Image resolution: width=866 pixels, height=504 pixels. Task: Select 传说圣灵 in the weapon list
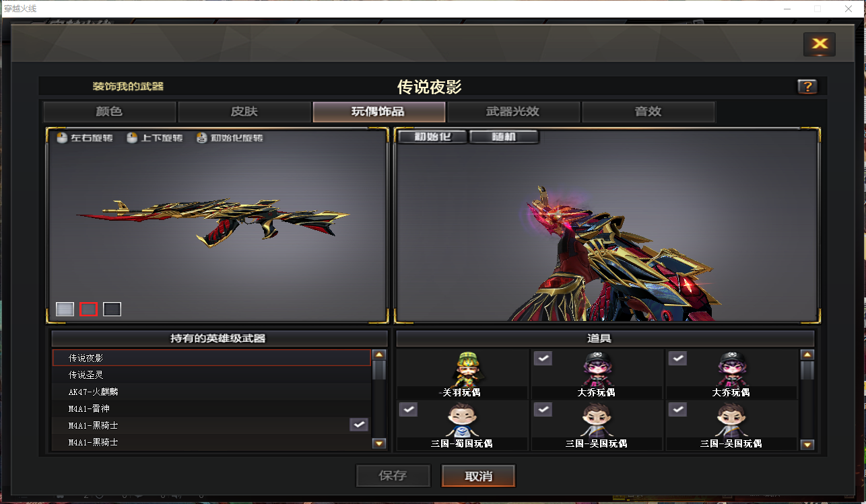211,375
